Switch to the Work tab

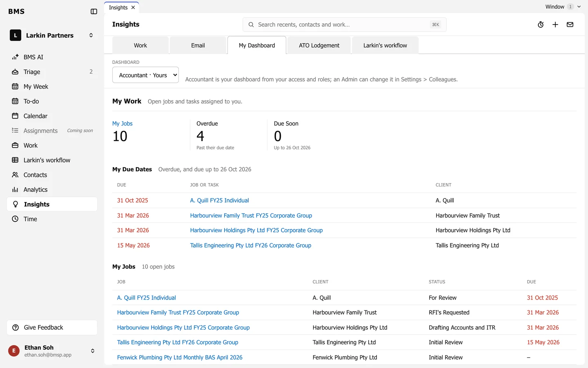pos(140,45)
